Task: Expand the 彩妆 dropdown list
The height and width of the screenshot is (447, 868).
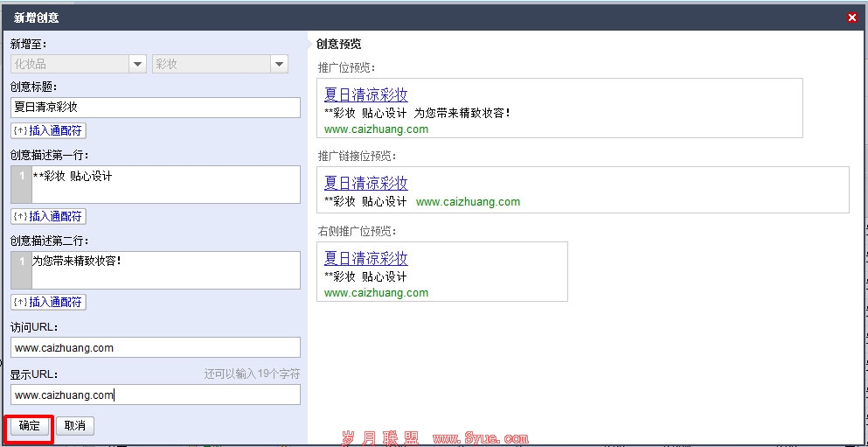Action: (279, 64)
